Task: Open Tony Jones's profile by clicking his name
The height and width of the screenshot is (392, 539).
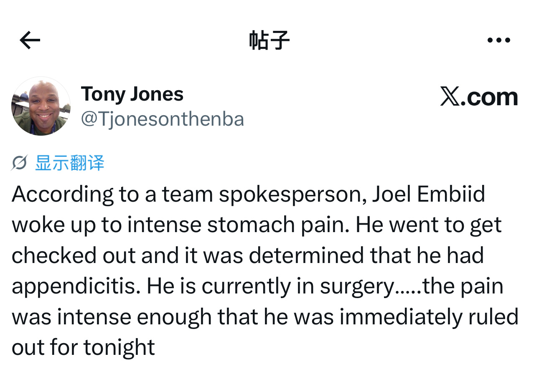Action: (132, 94)
